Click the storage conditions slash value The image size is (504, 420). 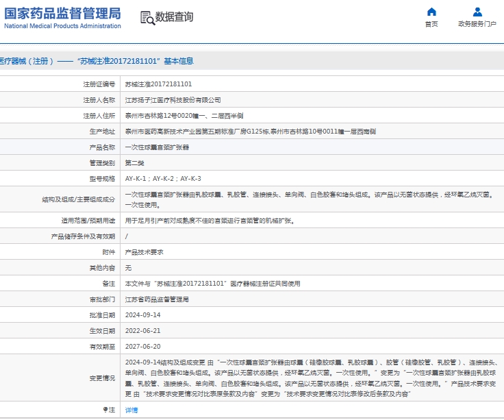[x=127, y=236]
